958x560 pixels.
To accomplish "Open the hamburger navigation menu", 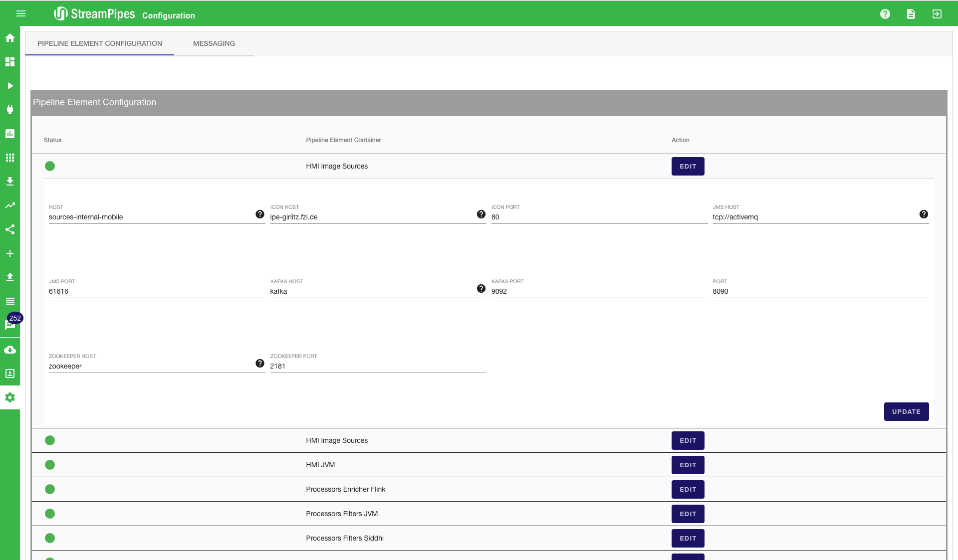I will (20, 13).
